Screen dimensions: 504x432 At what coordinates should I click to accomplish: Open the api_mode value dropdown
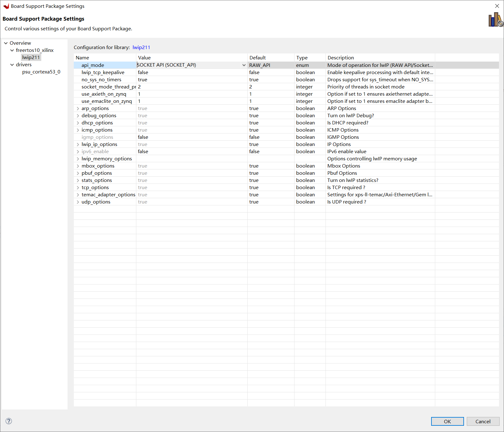pyautogui.click(x=244, y=65)
